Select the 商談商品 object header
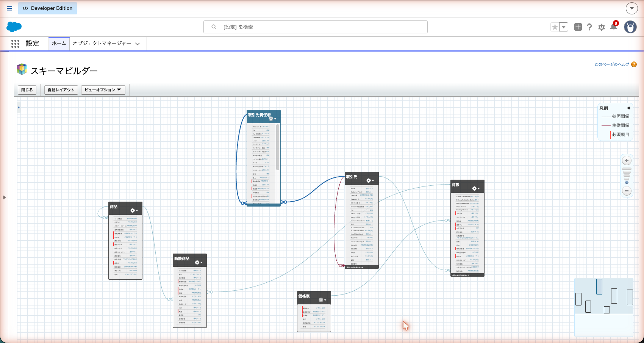This screenshot has width=644, height=343. [190, 261]
